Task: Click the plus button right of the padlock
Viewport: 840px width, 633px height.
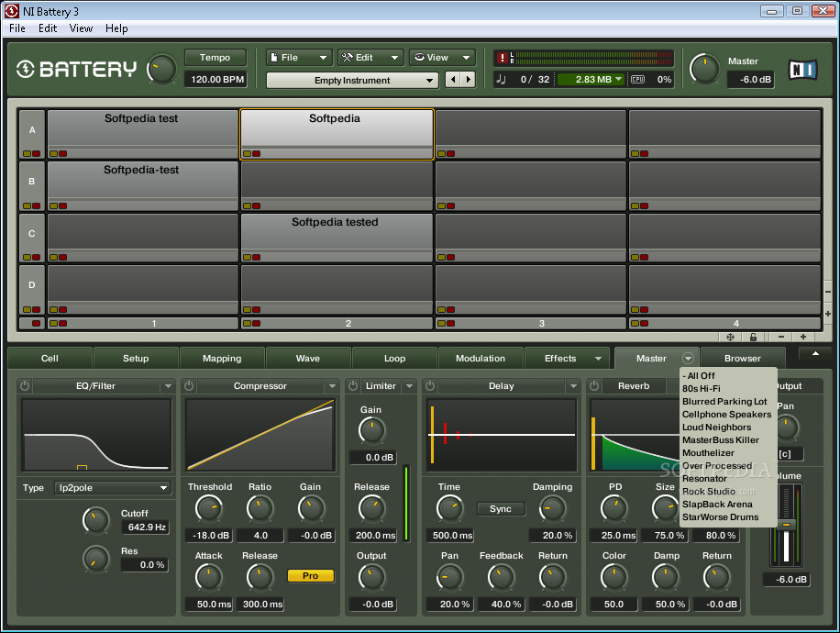Action: 803,337
